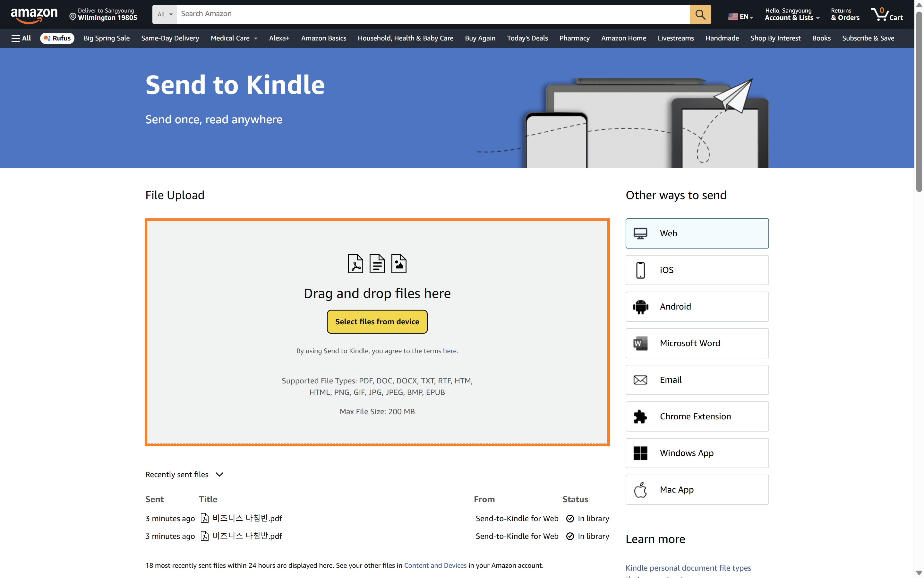Select Chrome Extension send option
The image size is (924, 578).
tap(697, 417)
